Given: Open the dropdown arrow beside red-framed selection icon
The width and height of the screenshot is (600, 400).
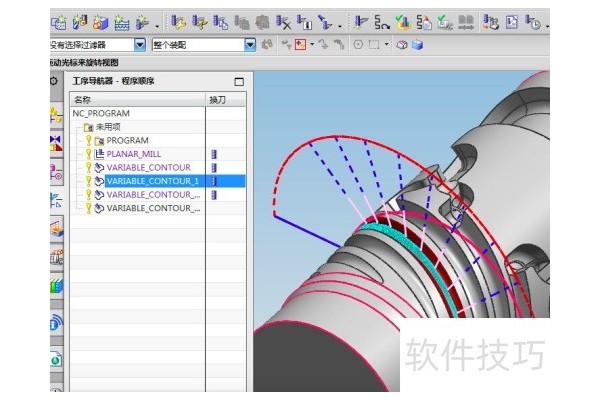Looking at the screenshot, I should click(312, 44).
